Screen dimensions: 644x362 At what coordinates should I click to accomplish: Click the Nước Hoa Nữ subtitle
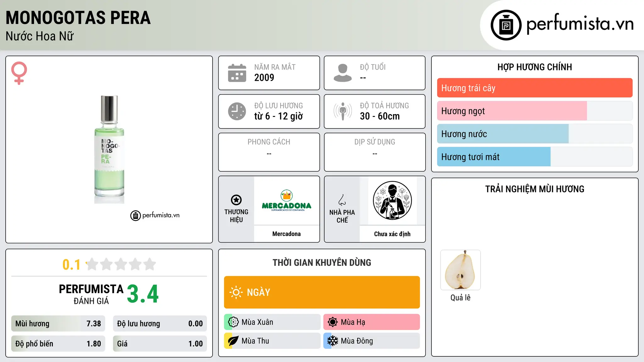pyautogui.click(x=40, y=36)
